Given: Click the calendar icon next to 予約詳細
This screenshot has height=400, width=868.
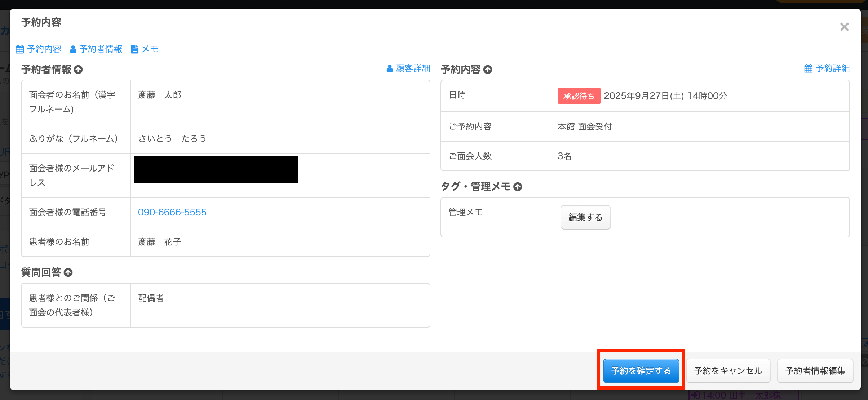Looking at the screenshot, I should point(808,68).
